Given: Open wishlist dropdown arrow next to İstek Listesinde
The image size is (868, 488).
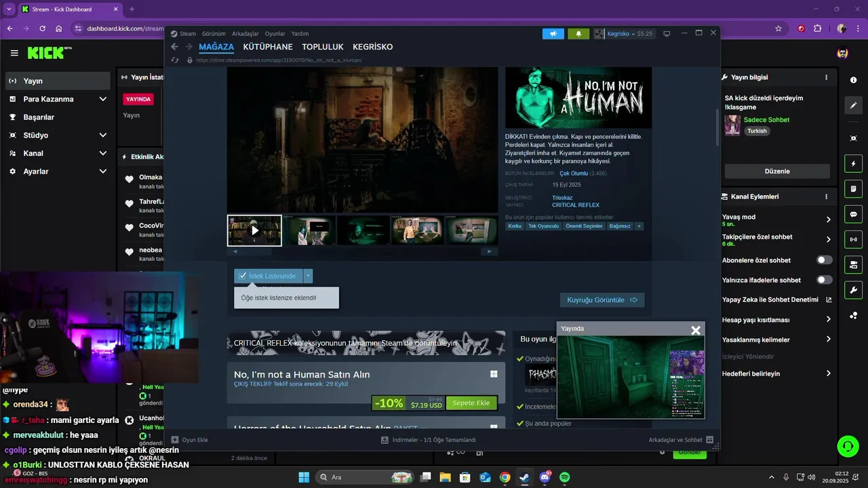Looking at the screenshot, I should (308, 276).
